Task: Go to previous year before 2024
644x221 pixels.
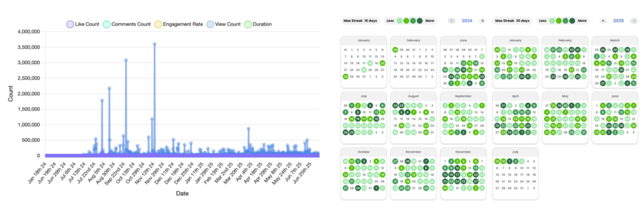Action: tap(451, 20)
